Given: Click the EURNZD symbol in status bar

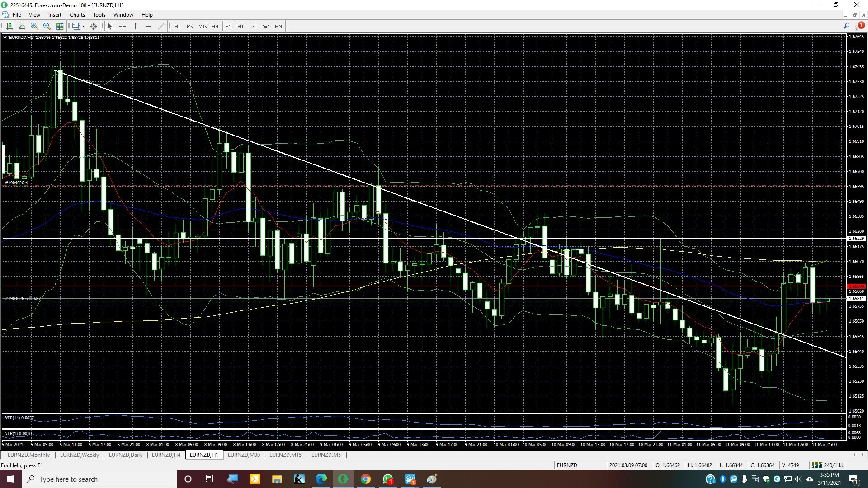Looking at the screenshot, I should coord(567,465).
